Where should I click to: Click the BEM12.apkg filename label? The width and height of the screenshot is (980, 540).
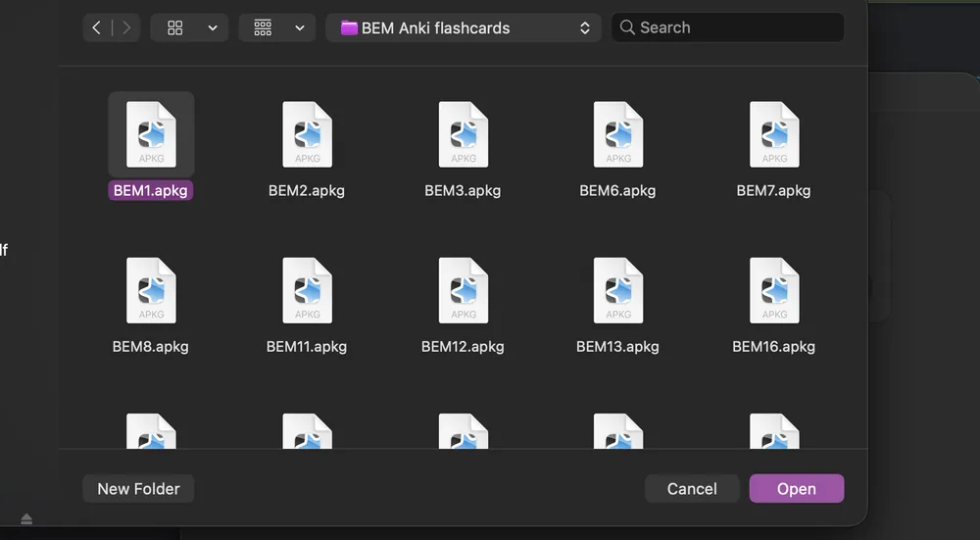coord(463,347)
